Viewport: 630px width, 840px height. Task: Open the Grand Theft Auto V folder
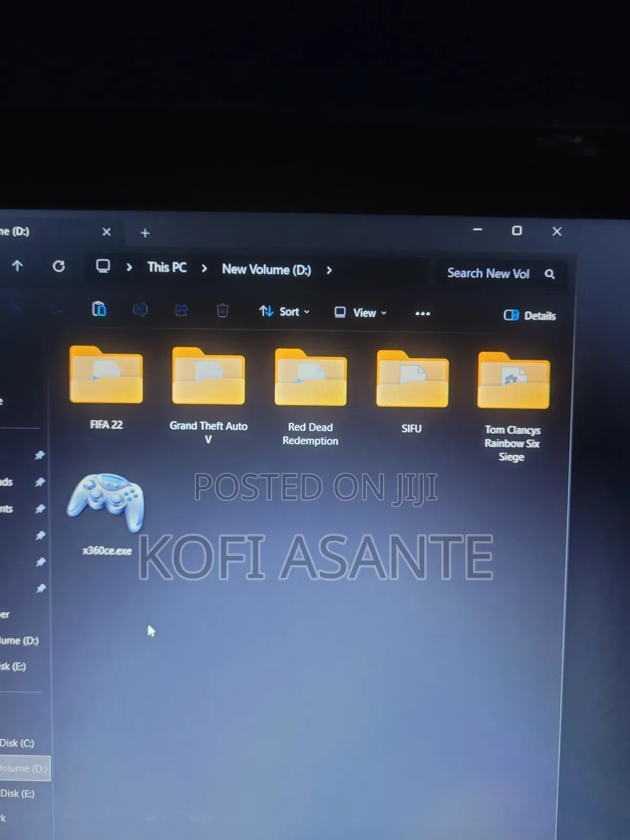[x=208, y=395]
